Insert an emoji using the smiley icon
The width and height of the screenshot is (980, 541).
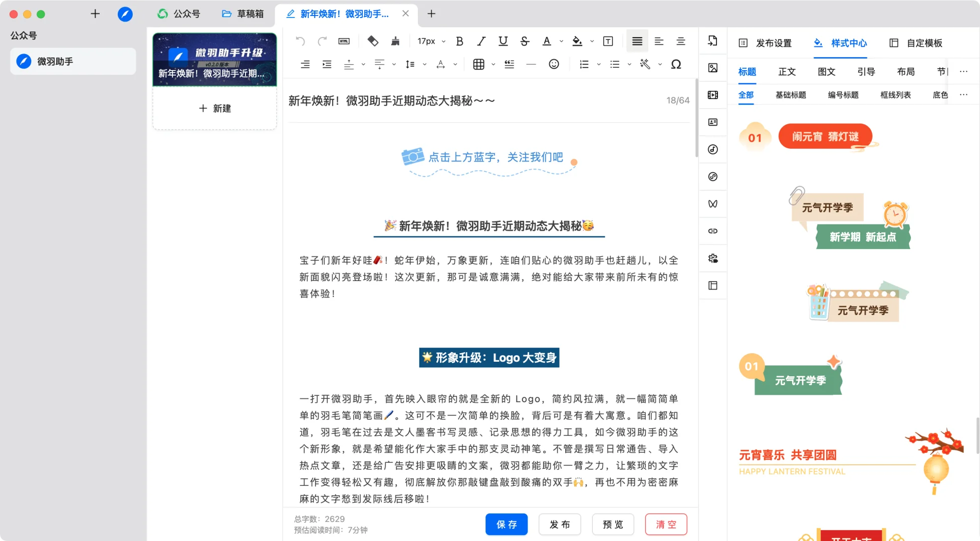pos(554,64)
